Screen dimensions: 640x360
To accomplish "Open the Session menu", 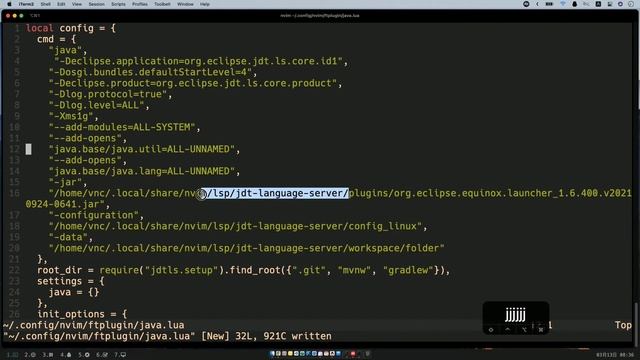I will pyautogui.click(x=96, y=4).
